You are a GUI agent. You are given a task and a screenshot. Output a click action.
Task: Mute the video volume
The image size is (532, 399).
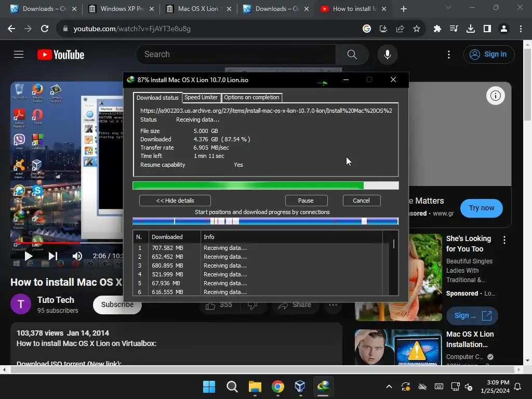pos(77,256)
